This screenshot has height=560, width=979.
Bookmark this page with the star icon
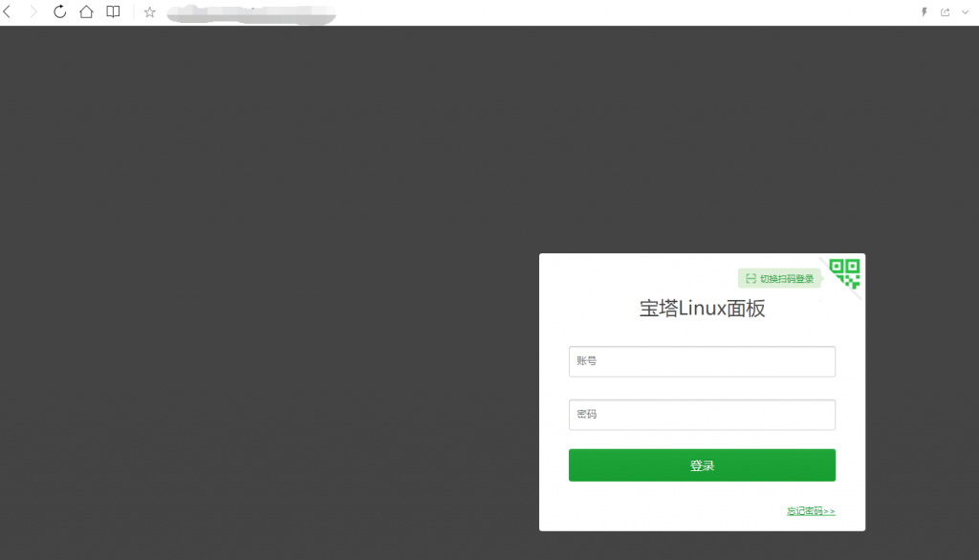(x=148, y=12)
